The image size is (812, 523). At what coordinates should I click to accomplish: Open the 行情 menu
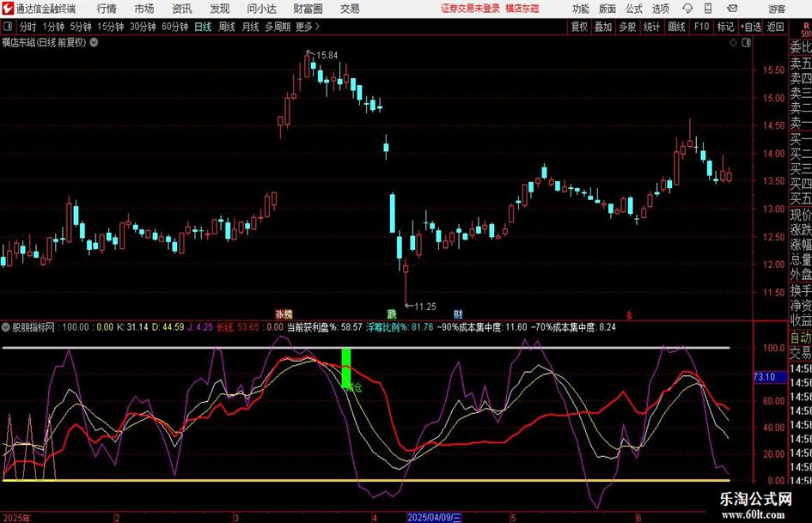coord(107,9)
